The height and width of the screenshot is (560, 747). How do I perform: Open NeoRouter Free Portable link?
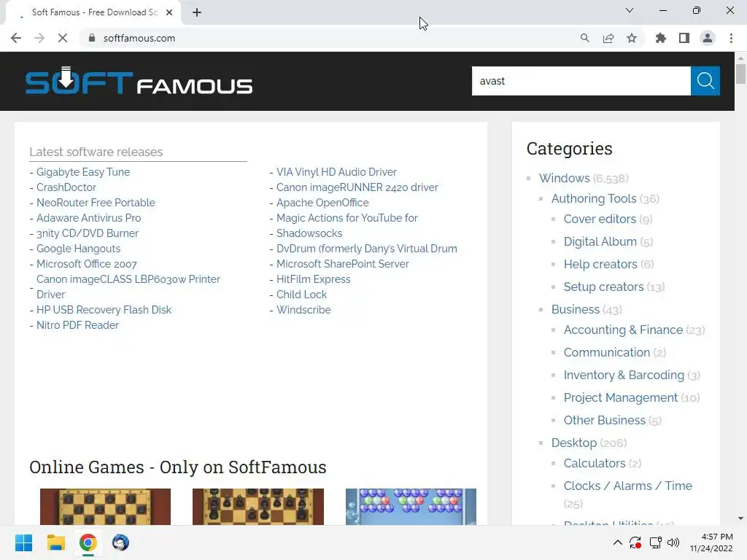[96, 203]
